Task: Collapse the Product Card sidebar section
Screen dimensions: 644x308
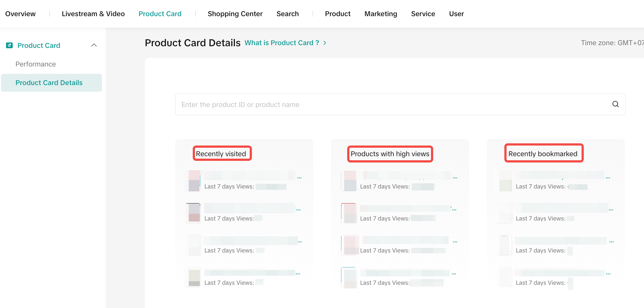Action: coord(94,45)
